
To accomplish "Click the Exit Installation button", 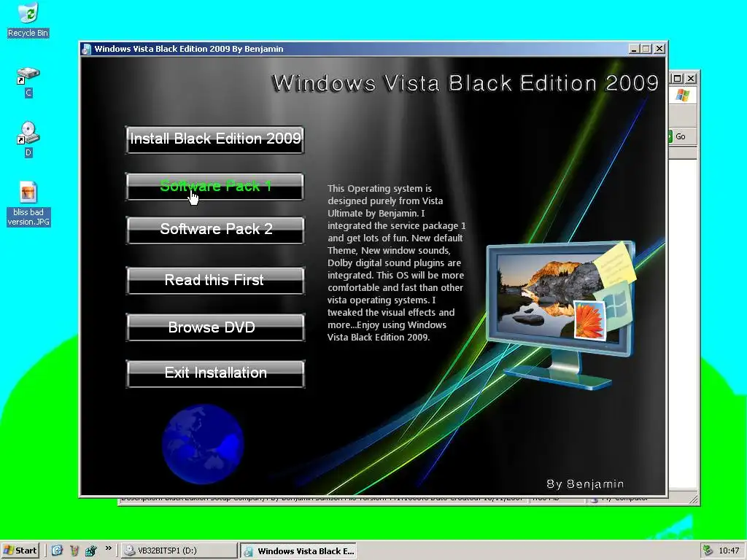I will pyautogui.click(x=215, y=373).
